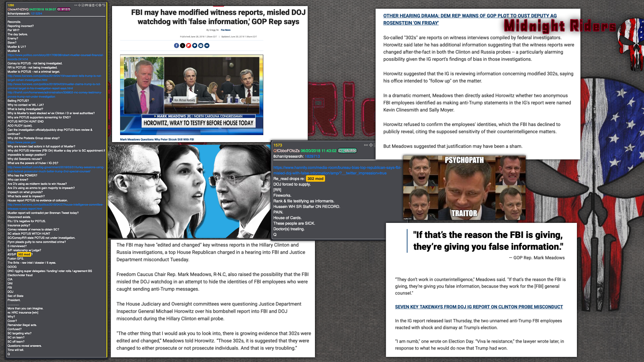This screenshot has height=362, width=644.
Task: Click the AB spell-check icon in post 1286
Action: 104,5
